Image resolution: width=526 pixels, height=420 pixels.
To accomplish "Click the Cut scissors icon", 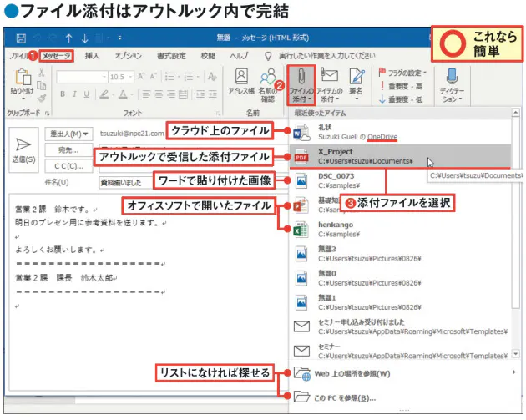I will (x=42, y=73).
